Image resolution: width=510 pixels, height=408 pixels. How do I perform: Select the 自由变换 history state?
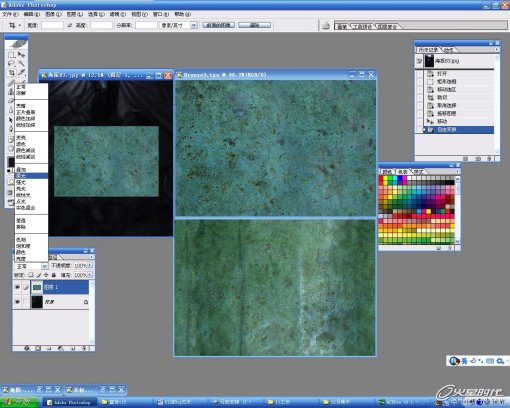coord(459,130)
